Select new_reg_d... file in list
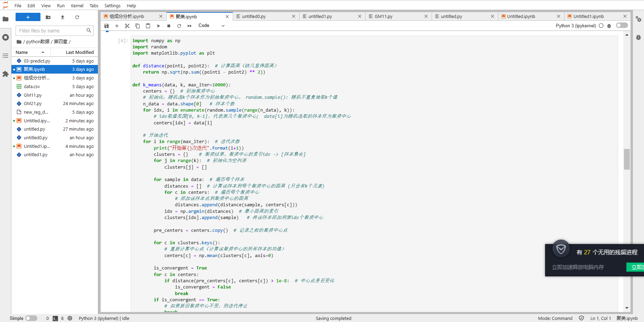 click(x=55, y=112)
